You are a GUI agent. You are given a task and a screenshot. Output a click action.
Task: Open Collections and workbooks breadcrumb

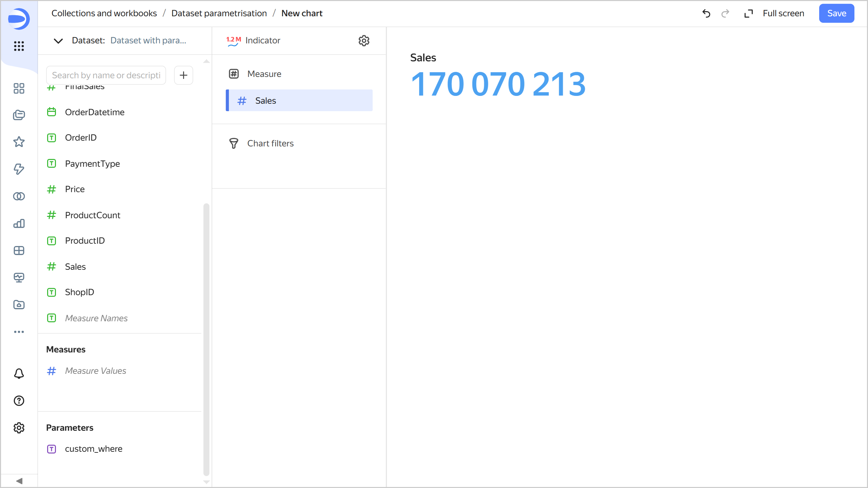pos(104,13)
